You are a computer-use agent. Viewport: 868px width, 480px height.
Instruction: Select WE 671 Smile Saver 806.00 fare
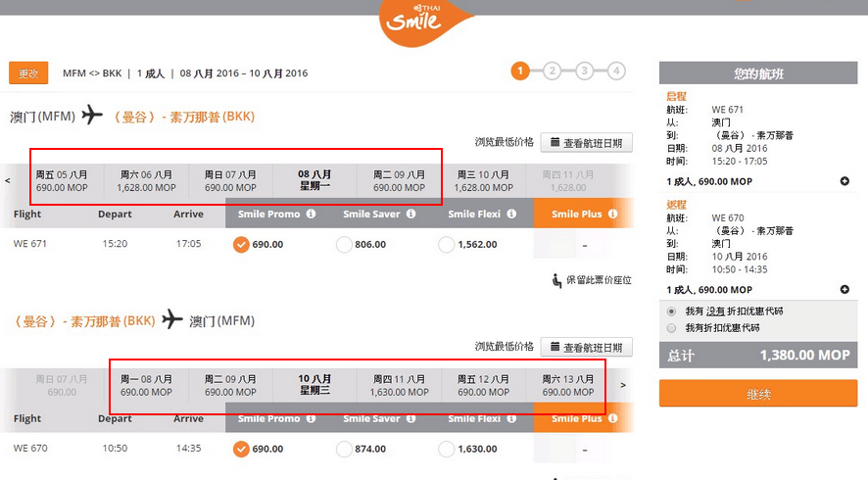pyautogui.click(x=344, y=244)
